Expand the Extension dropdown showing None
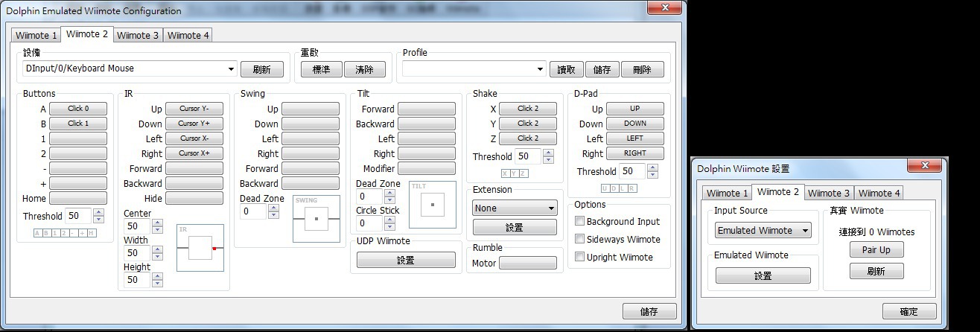Viewport: 980px width, 332px height. click(x=515, y=208)
